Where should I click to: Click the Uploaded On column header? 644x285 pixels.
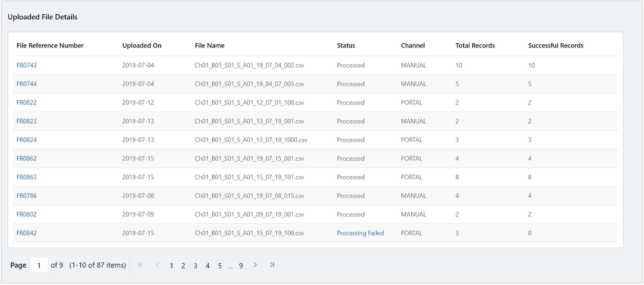[142, 46]
